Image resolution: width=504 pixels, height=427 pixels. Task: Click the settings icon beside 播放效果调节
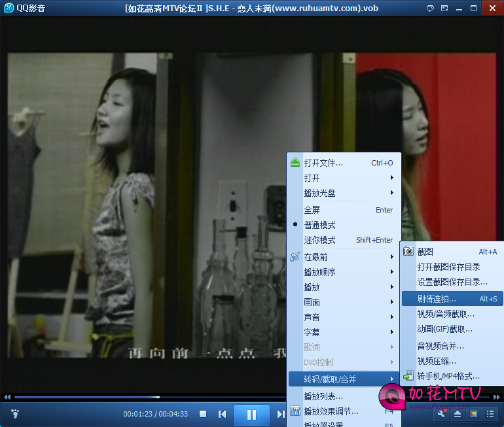pos(295,411)
